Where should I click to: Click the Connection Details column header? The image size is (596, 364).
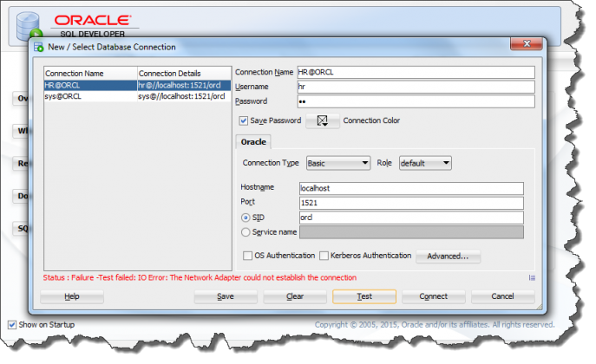[x=184, y=74]
